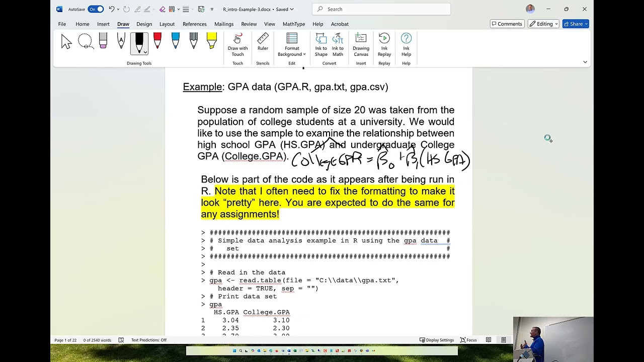Viewport: 644px width, 362px height.
Task: Click Page 1 of 22 in status bar
Action: pos(65,340)
